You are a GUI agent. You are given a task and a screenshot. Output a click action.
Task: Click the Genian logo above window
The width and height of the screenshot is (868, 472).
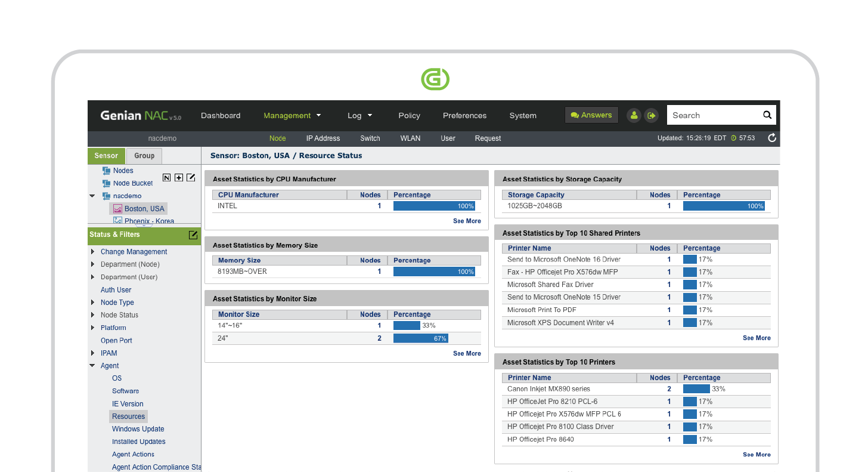tap(435, 79)
